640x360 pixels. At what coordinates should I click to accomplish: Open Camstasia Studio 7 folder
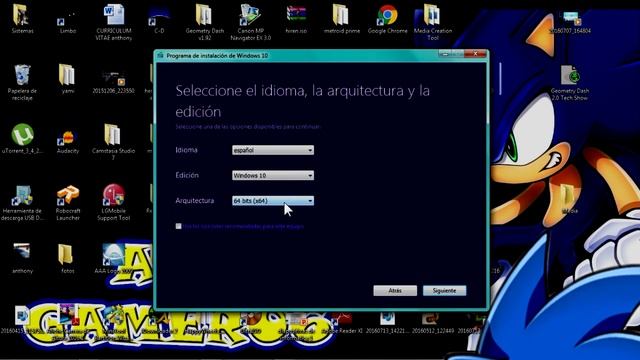(x=113, y=135)
